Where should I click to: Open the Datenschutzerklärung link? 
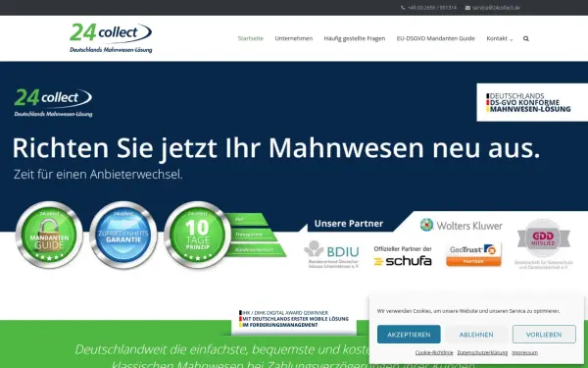point(482,352)
